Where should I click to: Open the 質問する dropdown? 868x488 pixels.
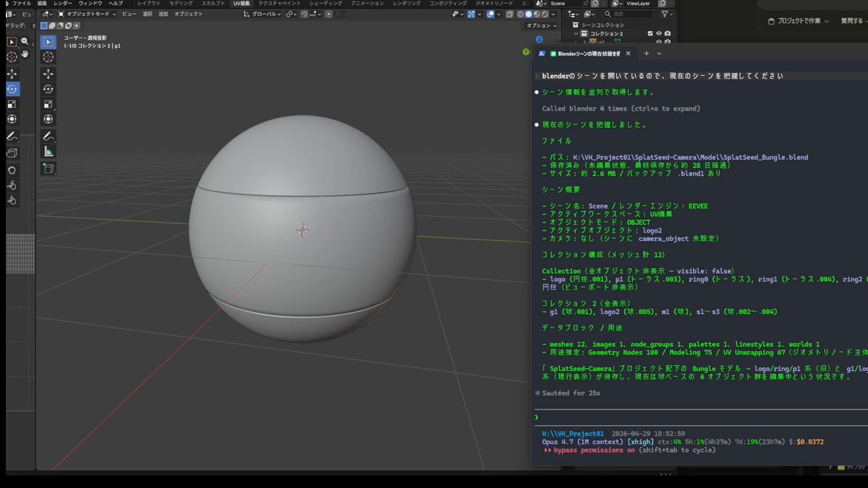click(x=855, y=21)
